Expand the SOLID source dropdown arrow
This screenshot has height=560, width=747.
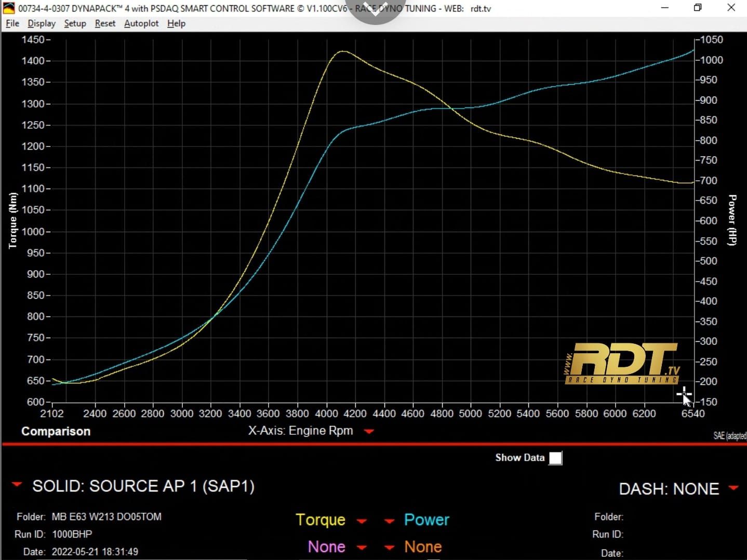point(17,485)
